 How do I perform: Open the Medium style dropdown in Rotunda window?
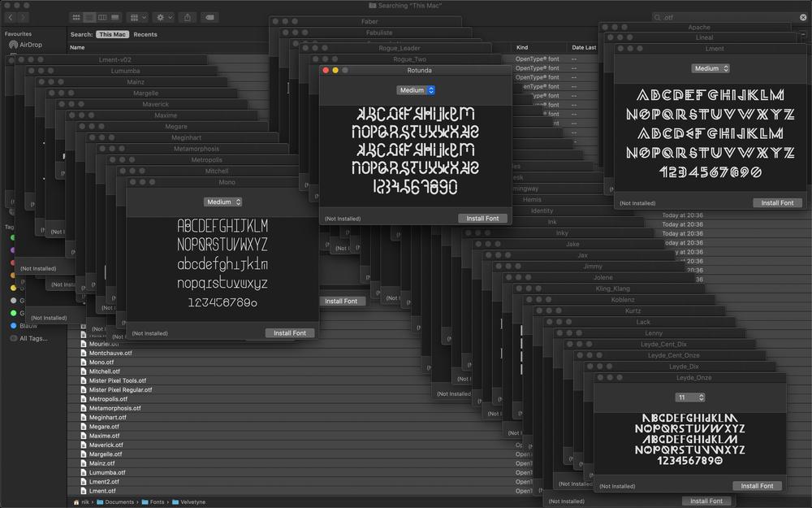tap(416, 91)
